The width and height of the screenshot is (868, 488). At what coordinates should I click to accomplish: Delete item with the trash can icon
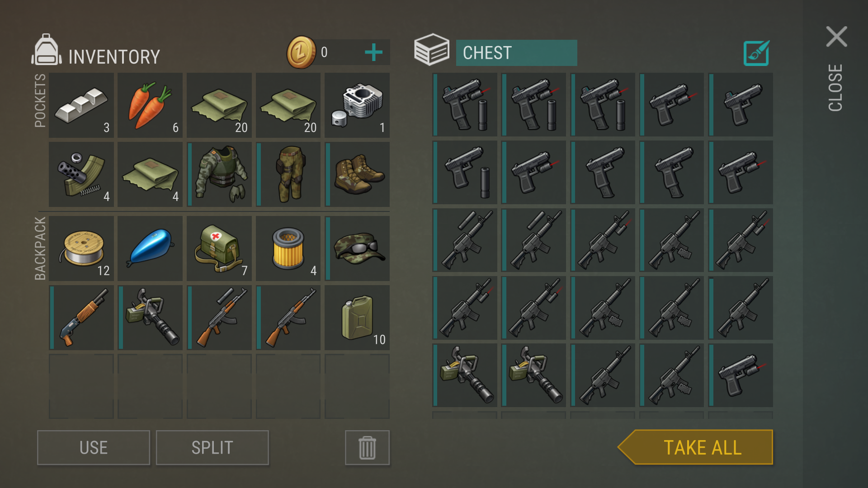coord(367,447)
